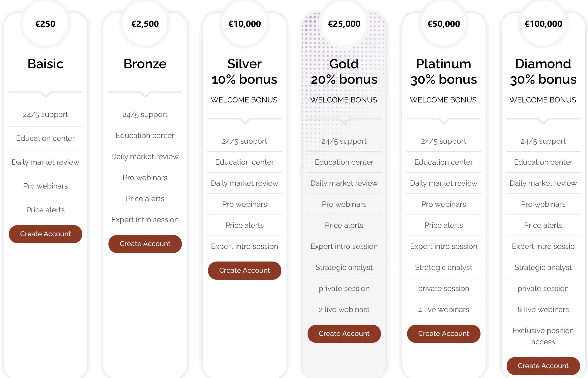
Task: Select the €100,000 price circle
Action: coord(543,24)
